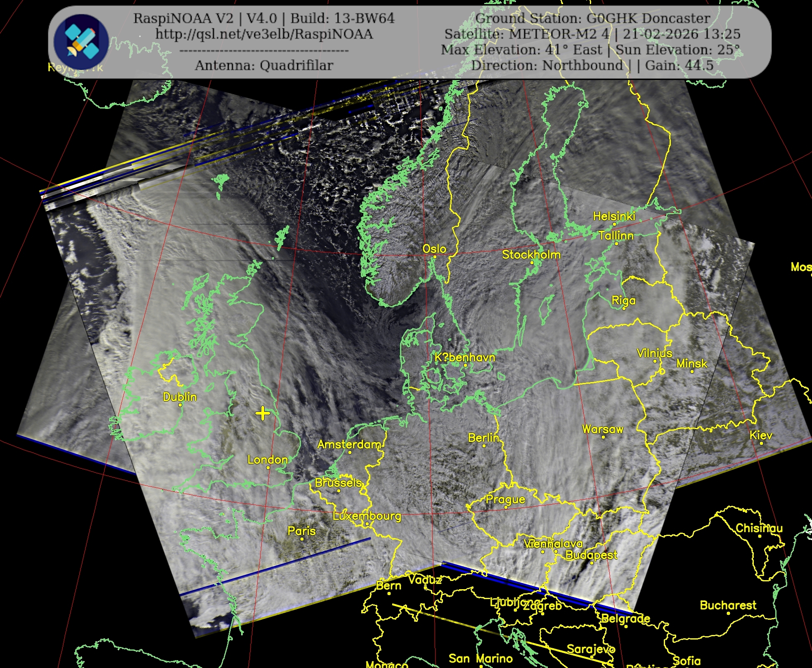Click the Prague city label
812x668 pixels.
(505, 499)
